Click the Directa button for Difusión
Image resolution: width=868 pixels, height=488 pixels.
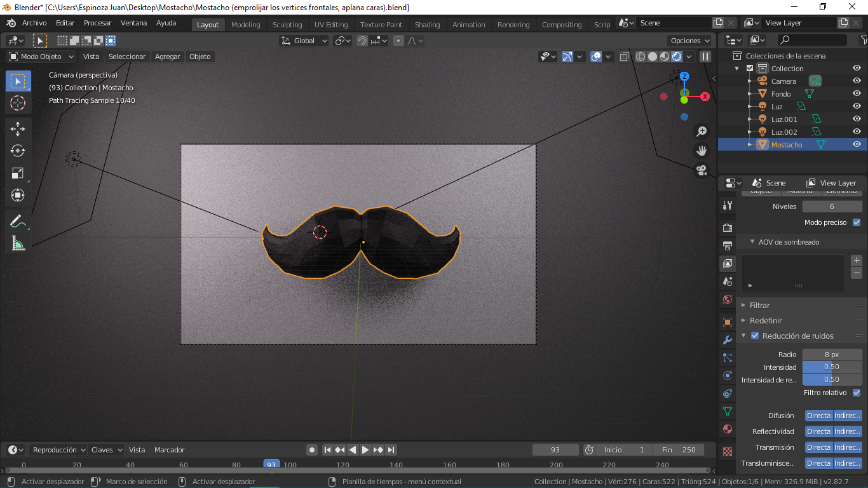(818, 416)
